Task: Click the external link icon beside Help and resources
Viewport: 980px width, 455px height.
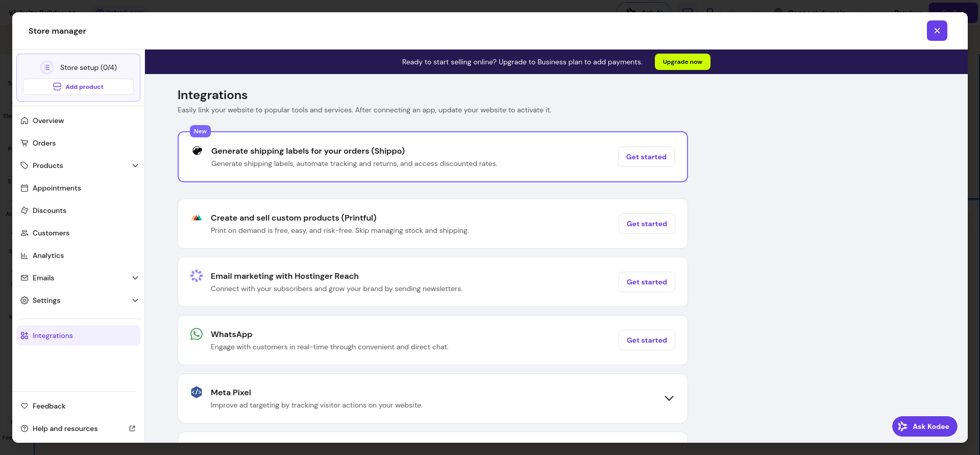Action: 132,428
